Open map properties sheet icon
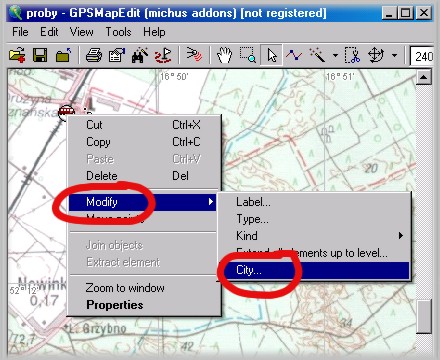 [x=117, y=55]
